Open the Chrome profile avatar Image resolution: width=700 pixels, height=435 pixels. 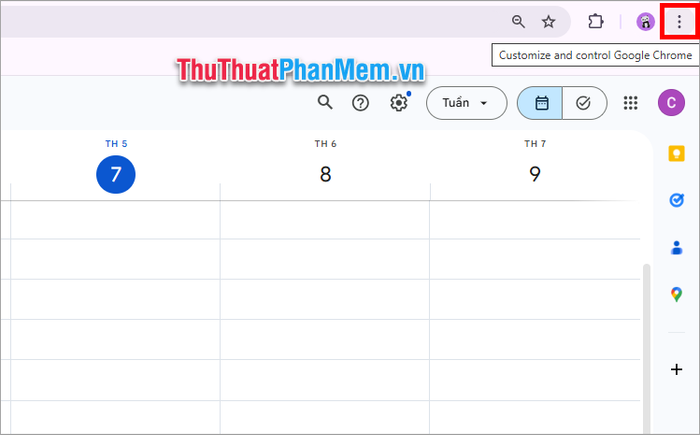[645, 21]
